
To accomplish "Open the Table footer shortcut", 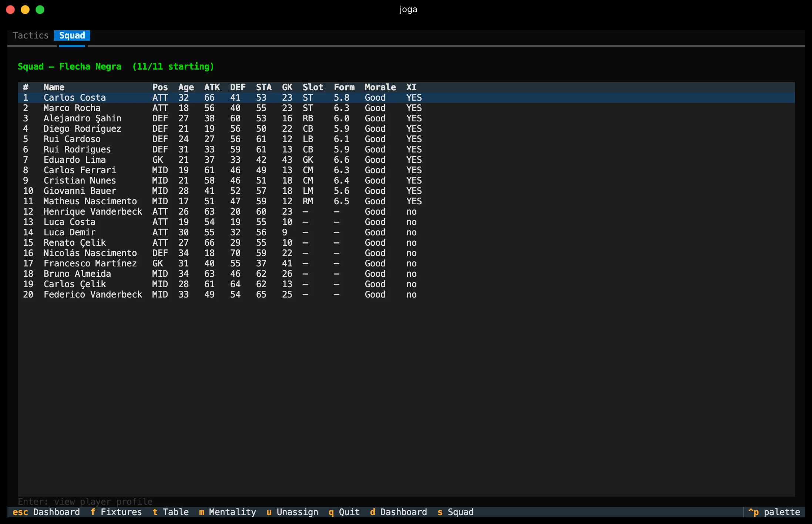I will 171,512.
